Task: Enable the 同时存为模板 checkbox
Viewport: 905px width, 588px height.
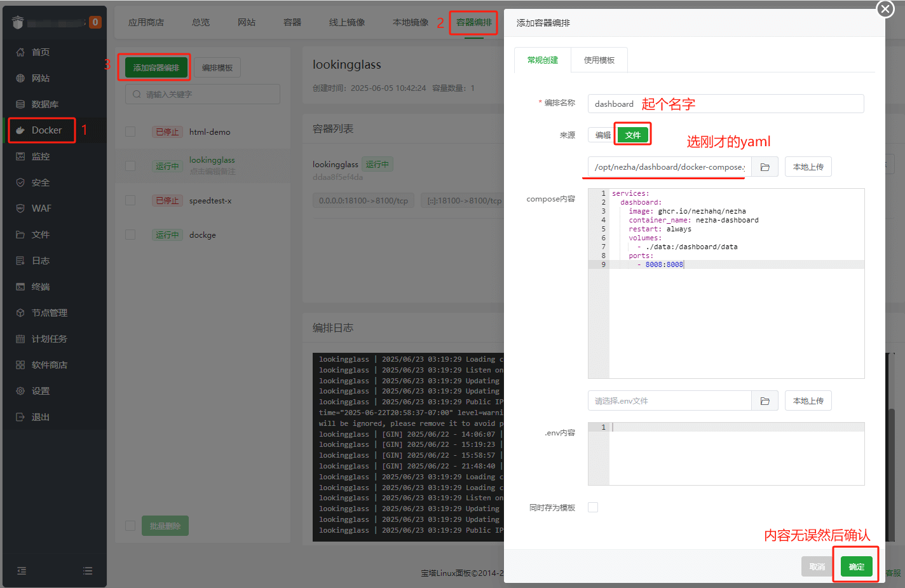Action: coord(593,507)
